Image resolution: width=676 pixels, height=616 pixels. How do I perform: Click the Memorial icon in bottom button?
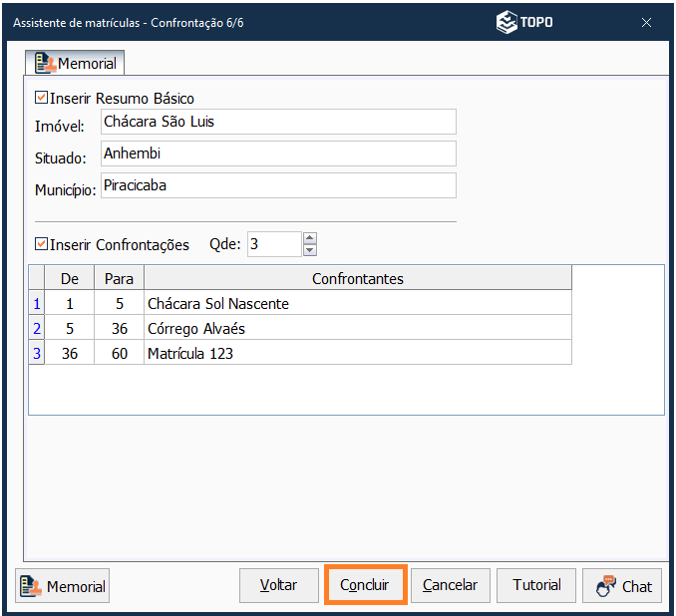point(32,586)
